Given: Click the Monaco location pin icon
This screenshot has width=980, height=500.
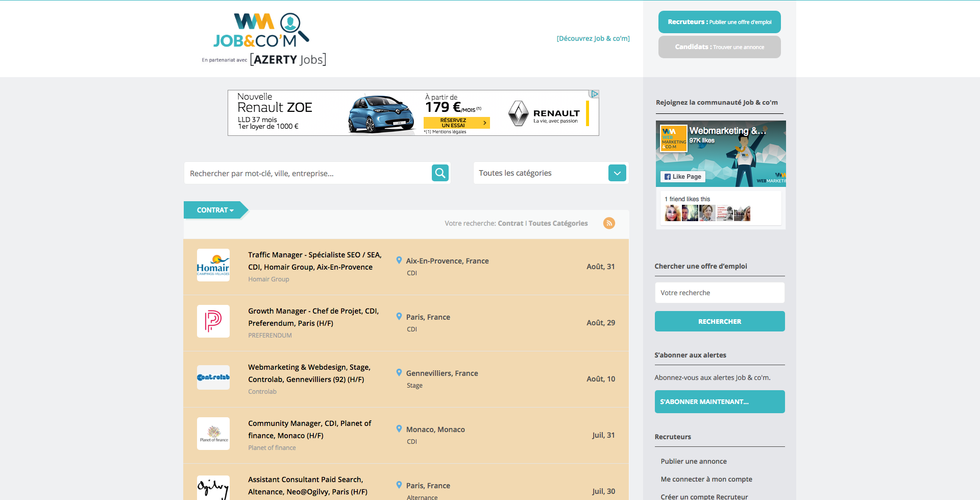Looking at the screenshot, I should tap(399, 429).
